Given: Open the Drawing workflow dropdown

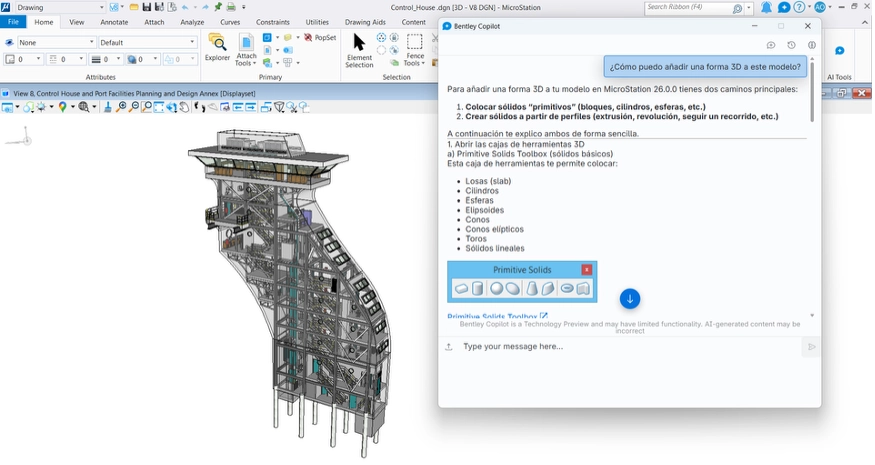Looking at the screenshot, I should 60,7.
